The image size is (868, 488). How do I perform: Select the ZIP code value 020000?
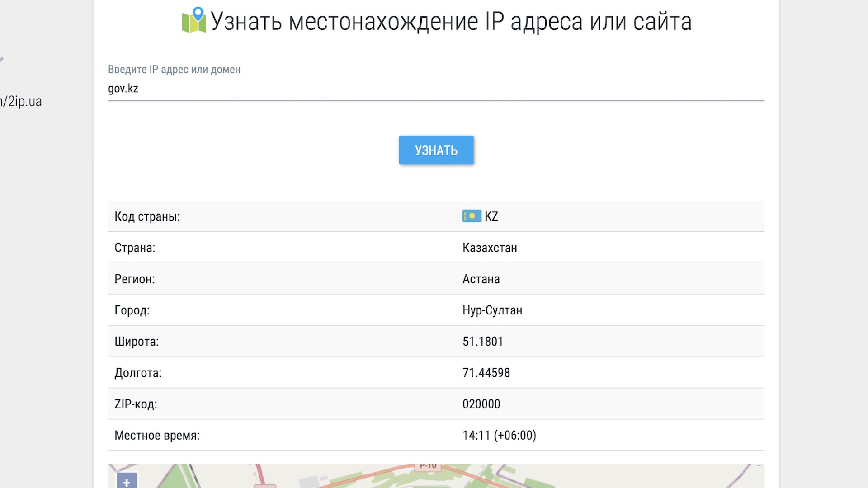(x=481, y=404)
